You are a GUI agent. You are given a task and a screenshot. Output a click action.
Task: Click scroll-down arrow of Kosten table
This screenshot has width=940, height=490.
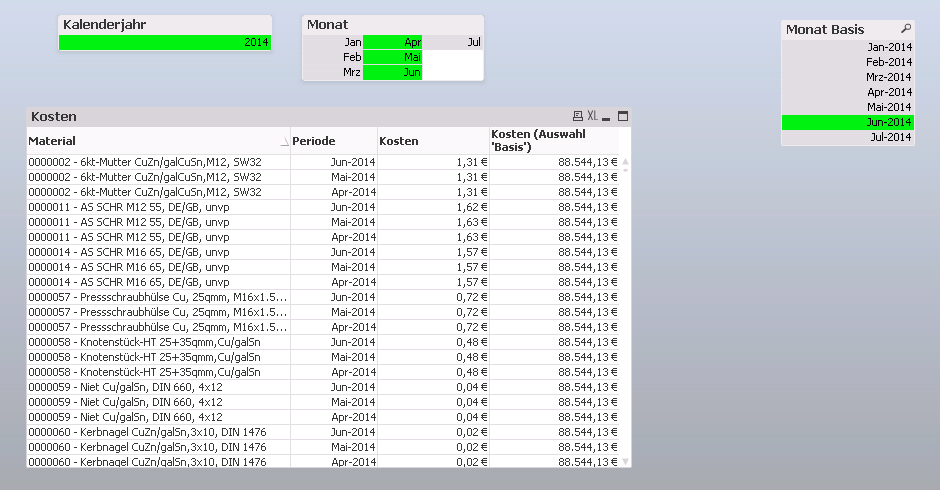(x=625, y=462)
